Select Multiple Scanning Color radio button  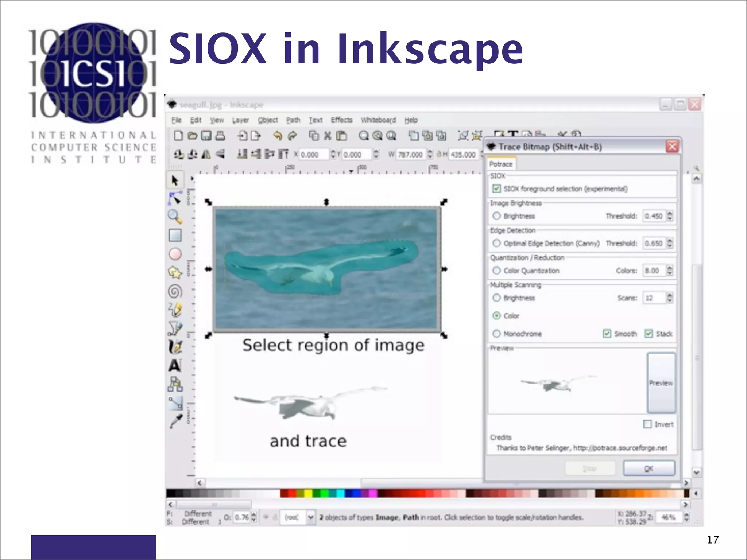click(x=496, y=316)
